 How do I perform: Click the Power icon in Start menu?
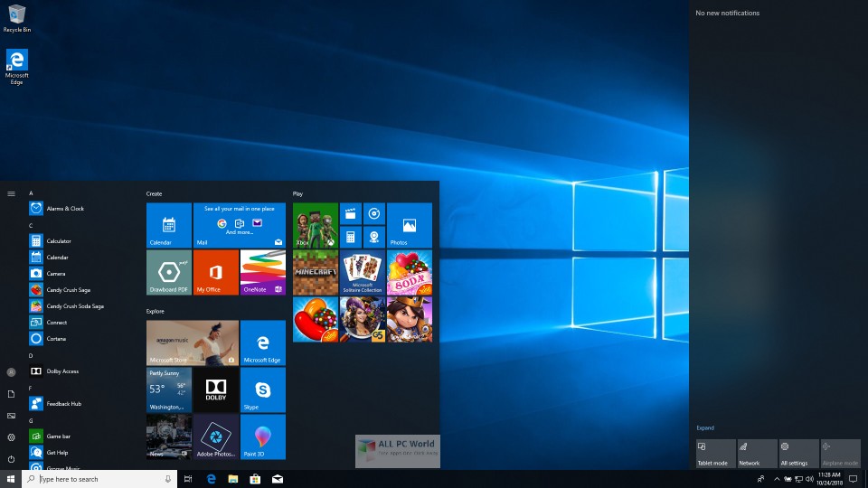click(11, 459)
